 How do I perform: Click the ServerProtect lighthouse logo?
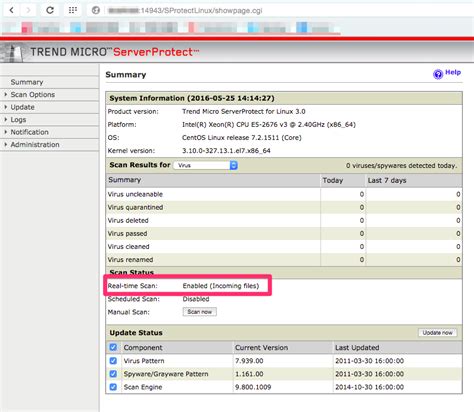click(x=12, y=53)
